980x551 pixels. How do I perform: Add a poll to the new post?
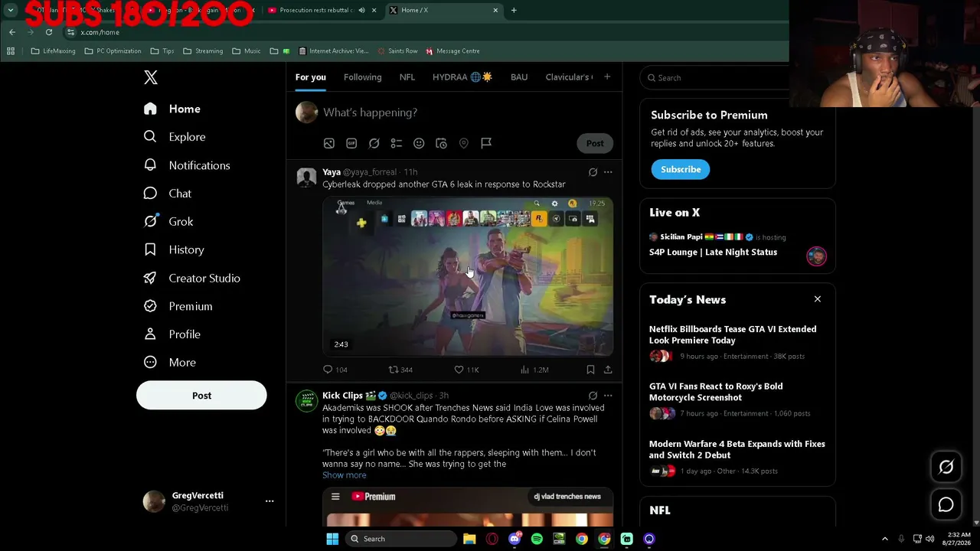coord(397,143)
